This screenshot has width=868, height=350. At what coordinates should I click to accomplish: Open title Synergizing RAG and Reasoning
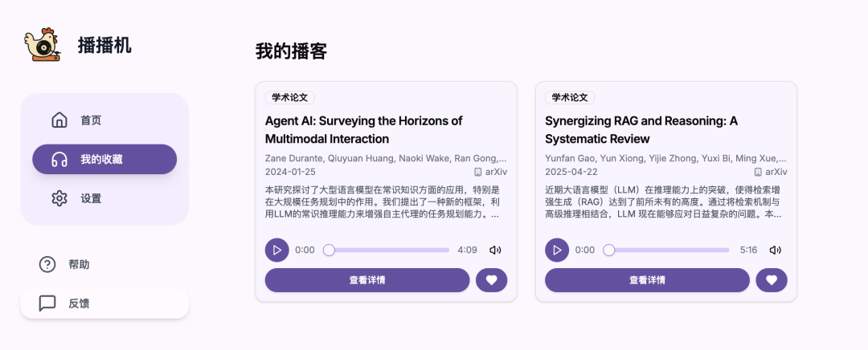(x=641, y=129)
